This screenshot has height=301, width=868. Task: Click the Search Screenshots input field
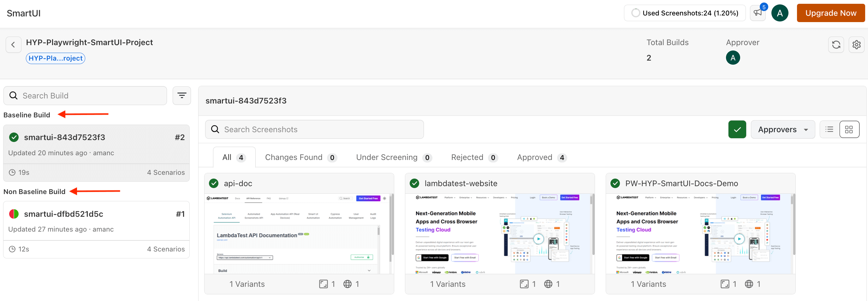click(x=314, y=129)
